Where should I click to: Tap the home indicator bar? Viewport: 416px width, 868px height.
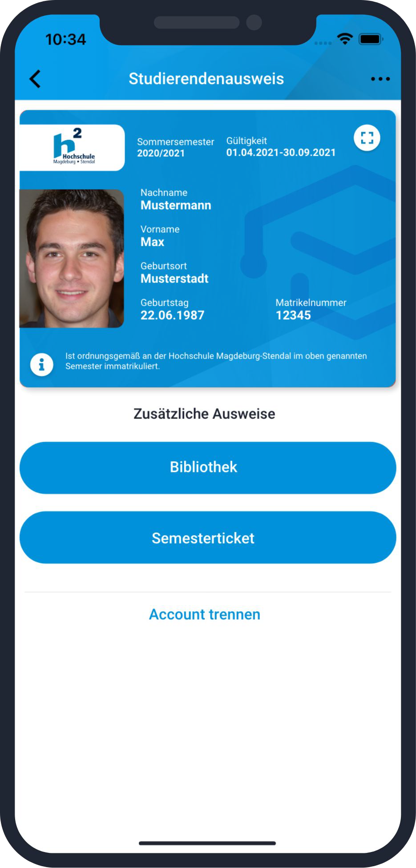click(x=207, y=843)
